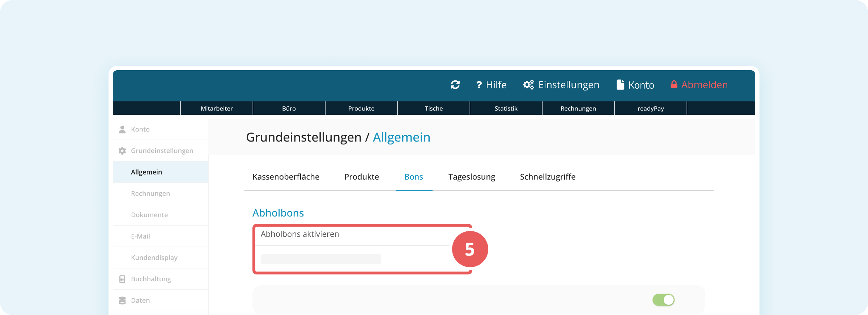Click the Buchhaltung calculator icon
Image resolution: width=868 pixels, height=315 pixels.
click(x=122, y=279)
